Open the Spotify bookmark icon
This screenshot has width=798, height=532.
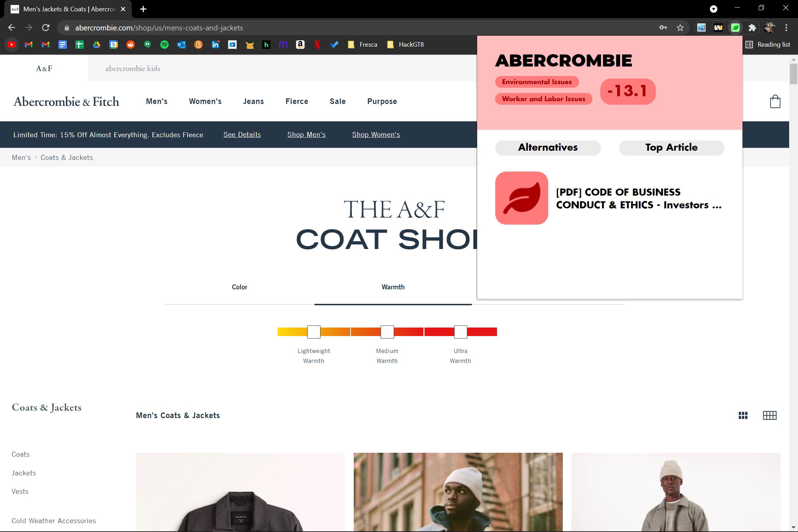[164, 45]
